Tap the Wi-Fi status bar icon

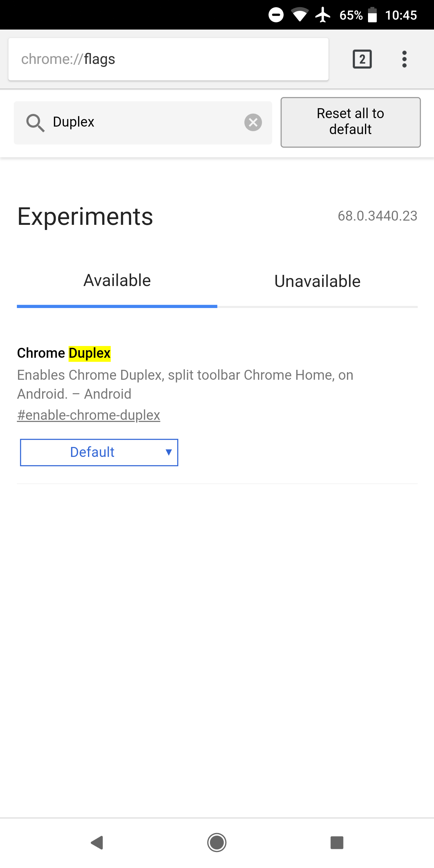coord(299,14)
